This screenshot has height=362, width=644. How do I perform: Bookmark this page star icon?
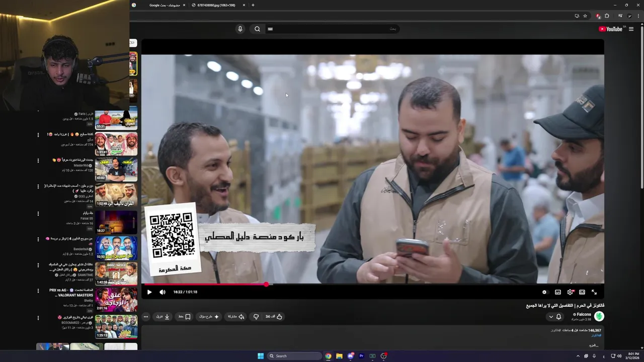[585, 16]
